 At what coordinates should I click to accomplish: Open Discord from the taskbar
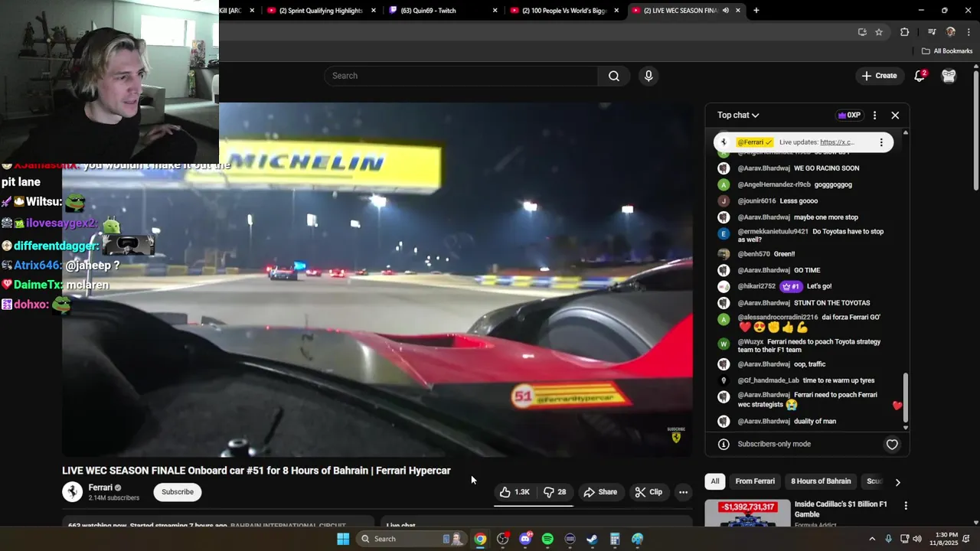tap(525, 539)
